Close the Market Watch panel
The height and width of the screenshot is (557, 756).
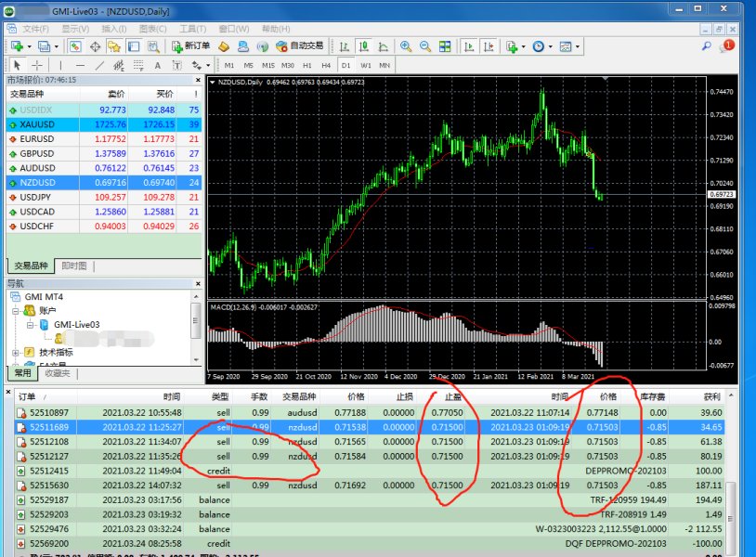[x=198, y=80]
